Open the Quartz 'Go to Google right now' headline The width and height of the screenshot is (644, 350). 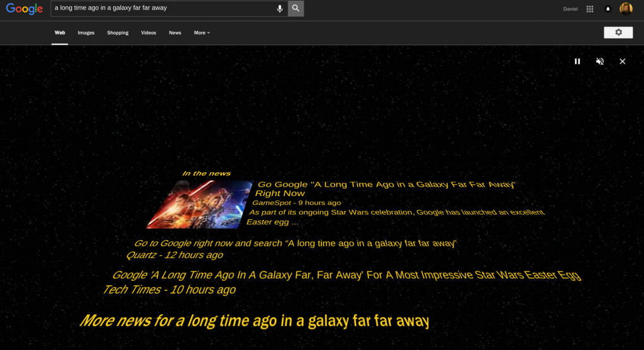point(296,243)
